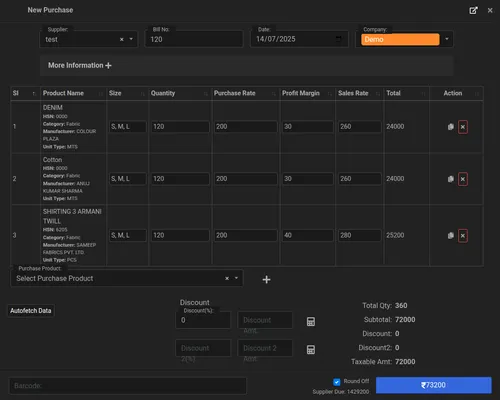This screenshot has width=500, height=400.
Task: Click the DENIM total 24000
Action: (395, 127)
